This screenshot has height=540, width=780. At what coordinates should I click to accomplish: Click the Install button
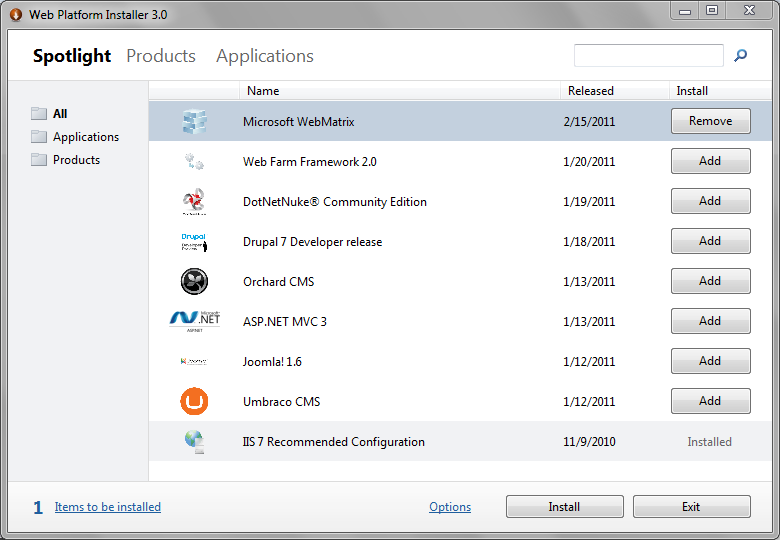pos(565,507)
